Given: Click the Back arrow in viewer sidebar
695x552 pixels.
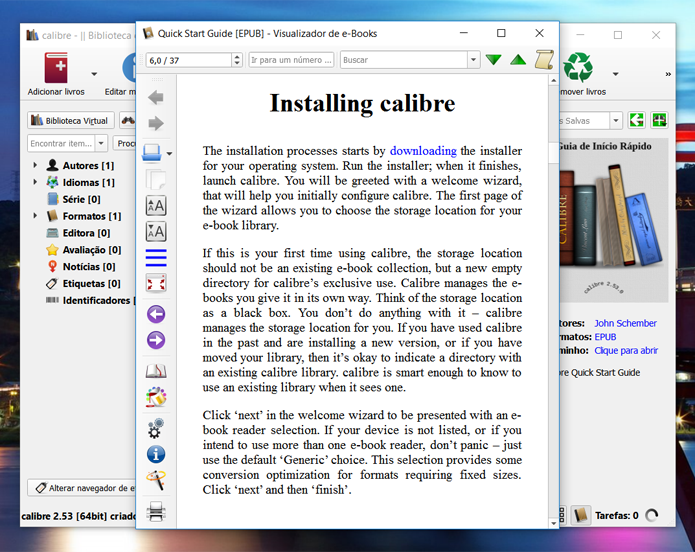Looking at the screenshot, I should tap(156, 97).
